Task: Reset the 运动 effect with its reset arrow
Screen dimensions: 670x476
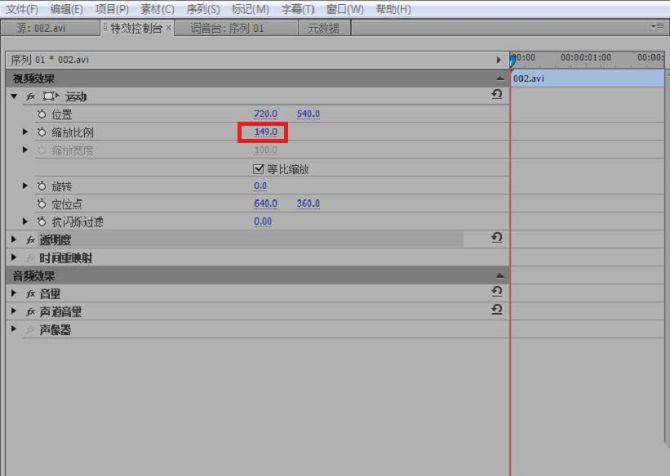Action: tap(497, 95)
